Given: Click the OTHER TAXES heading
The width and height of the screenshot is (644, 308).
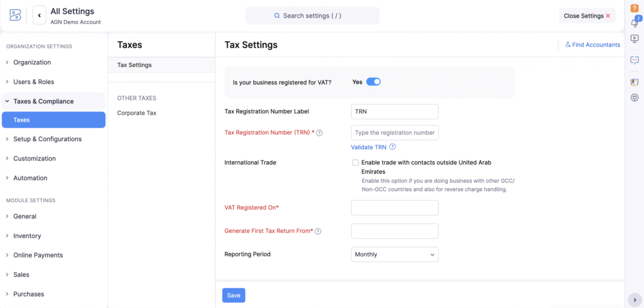Looking at the screenshot, I should click(136, 98).
